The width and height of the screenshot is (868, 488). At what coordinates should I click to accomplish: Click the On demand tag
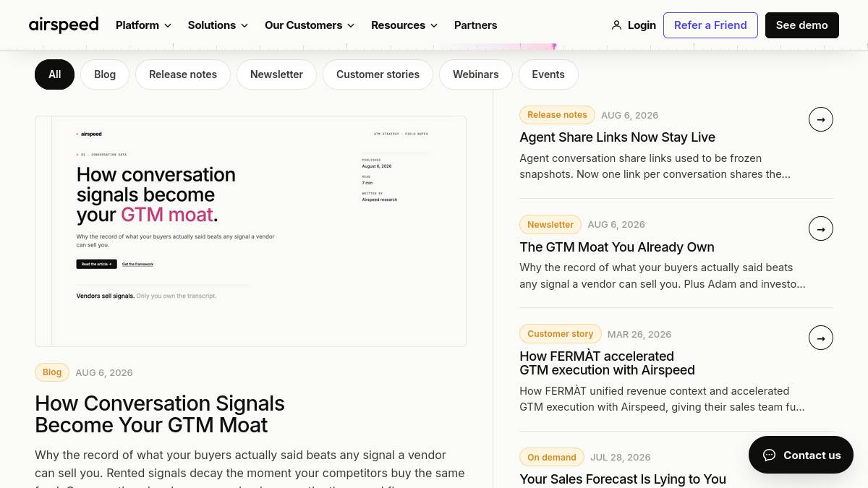pos(552,457)
